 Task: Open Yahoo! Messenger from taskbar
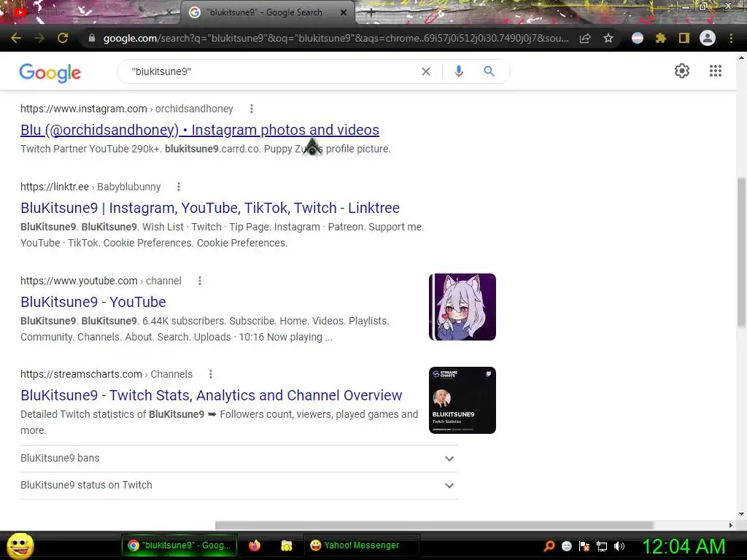coord(360,545)
